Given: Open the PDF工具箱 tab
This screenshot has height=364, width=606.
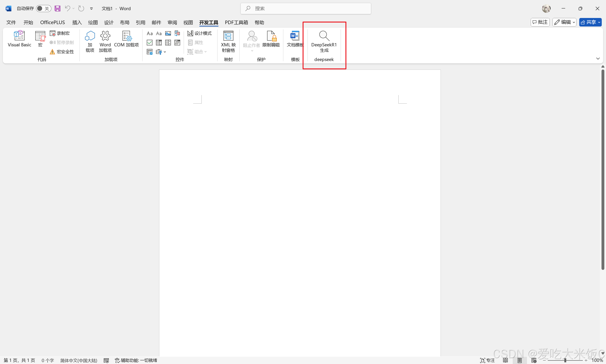Looking at the screenshot, I should pyautogui.click(x=236, y=22).
